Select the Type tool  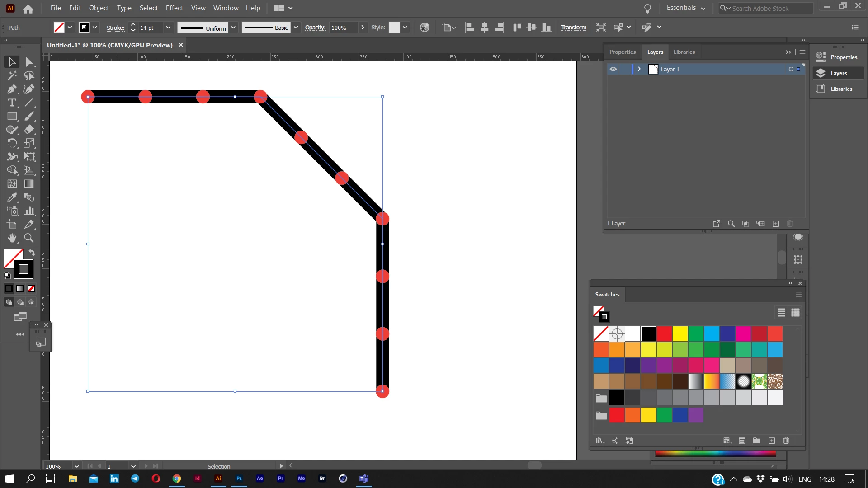point(12,103)
